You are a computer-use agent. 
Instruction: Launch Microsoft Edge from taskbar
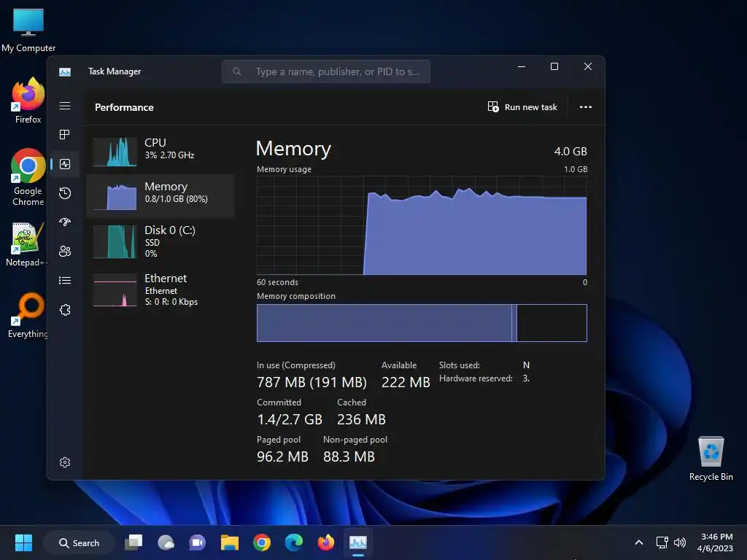pos(293,542)
